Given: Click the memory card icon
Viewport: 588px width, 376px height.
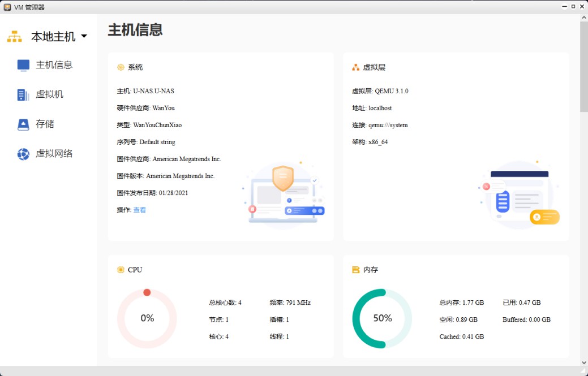Looking at the screenshot, I should [356, 270].
